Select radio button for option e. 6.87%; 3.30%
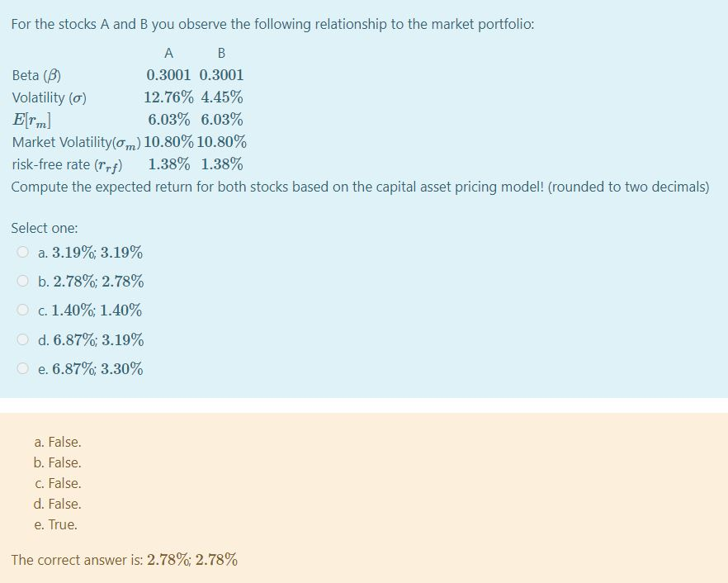The image size is (728, 583). (x=22, y=368)
